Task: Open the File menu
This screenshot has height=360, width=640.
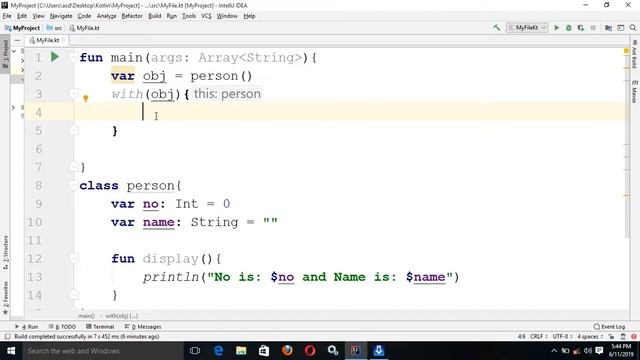Action: tap(7, 16)
